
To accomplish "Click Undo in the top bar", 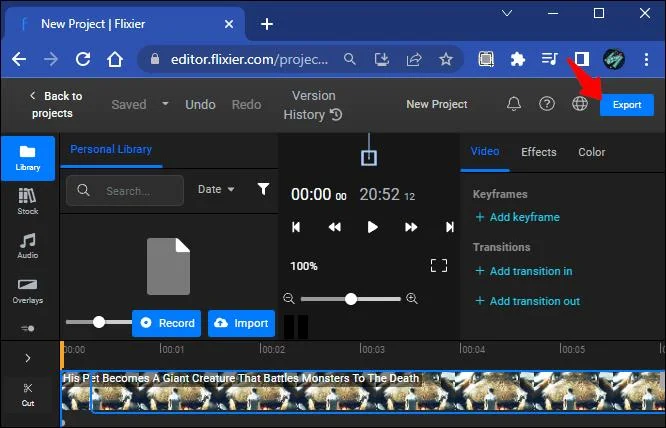I will 200,104.
